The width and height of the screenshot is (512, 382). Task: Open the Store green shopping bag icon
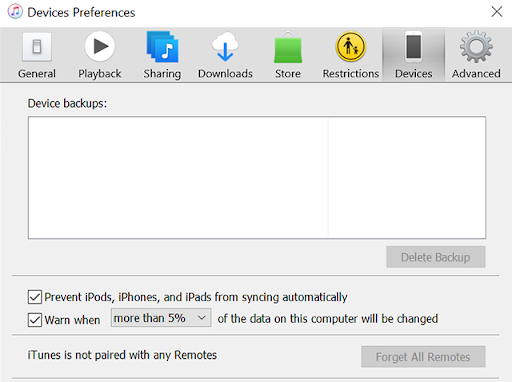[288, 47]
